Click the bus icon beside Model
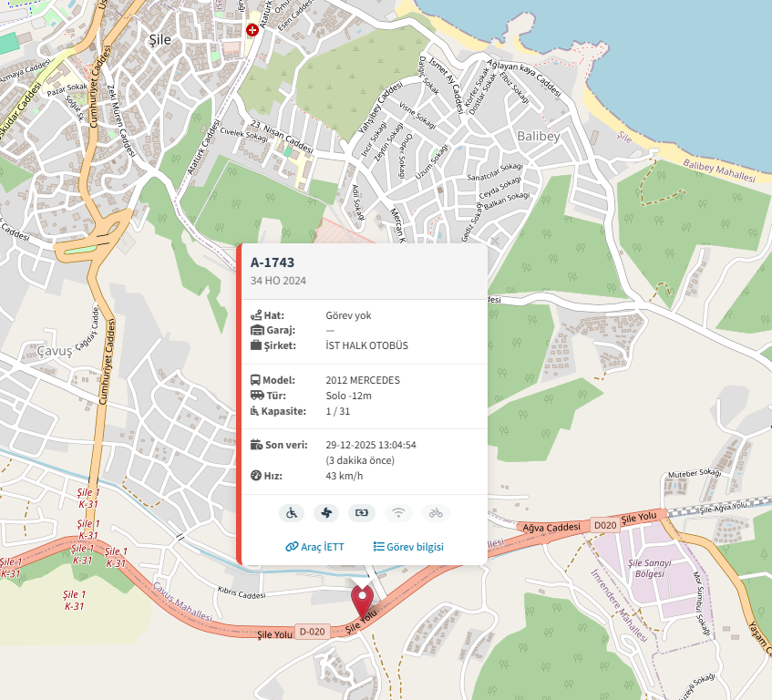772x700 pixels. (256, 380)
